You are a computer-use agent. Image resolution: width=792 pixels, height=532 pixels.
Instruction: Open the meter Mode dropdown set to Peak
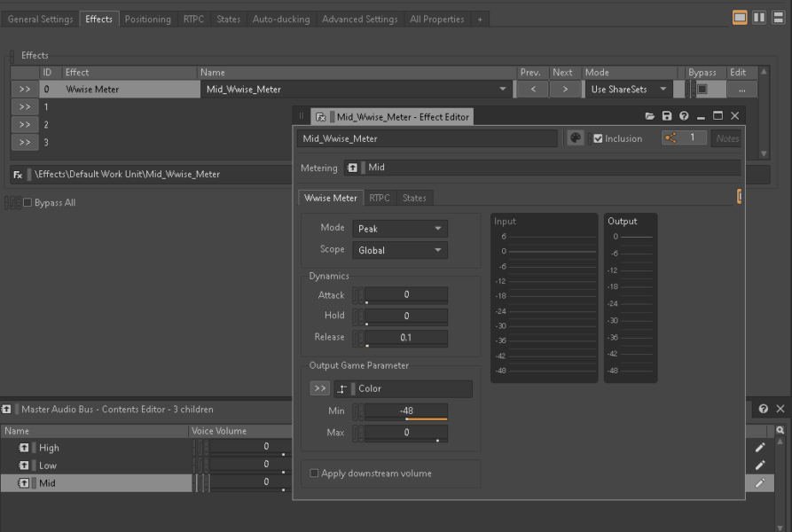[399, 229]
